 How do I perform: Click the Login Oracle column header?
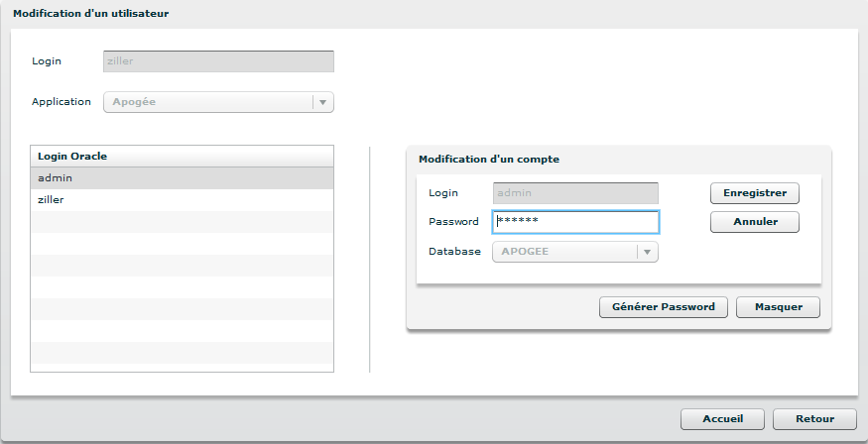(183, 157)
